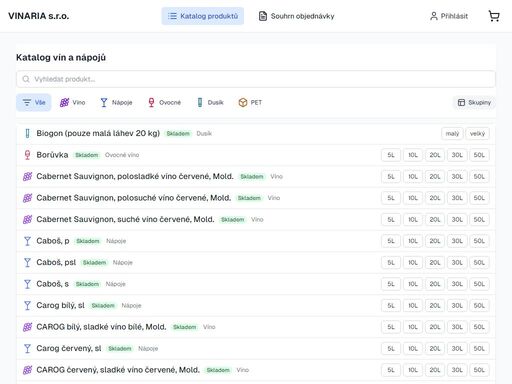
Task: Select 30L for Borůvka
Action: coord(457,155)
